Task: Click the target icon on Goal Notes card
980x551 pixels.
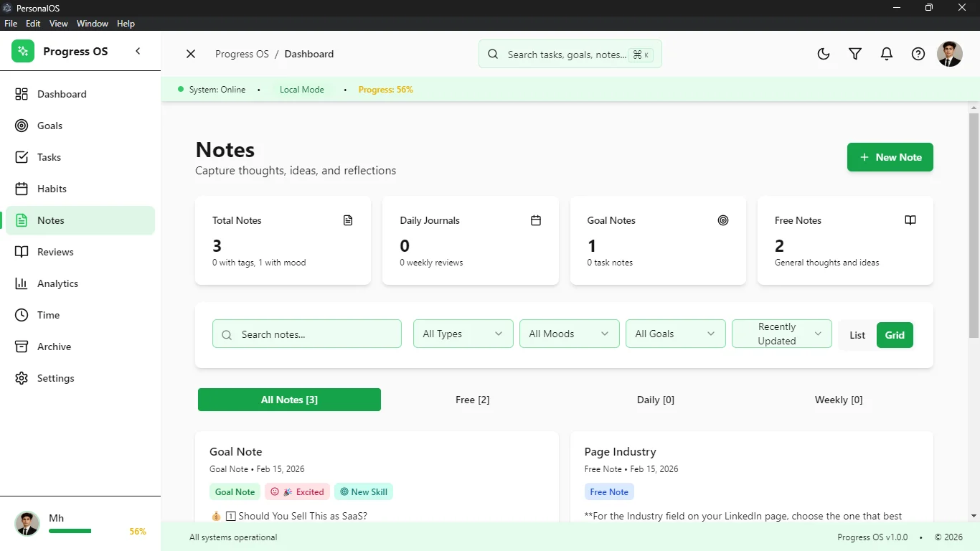Action: (723, 220)
